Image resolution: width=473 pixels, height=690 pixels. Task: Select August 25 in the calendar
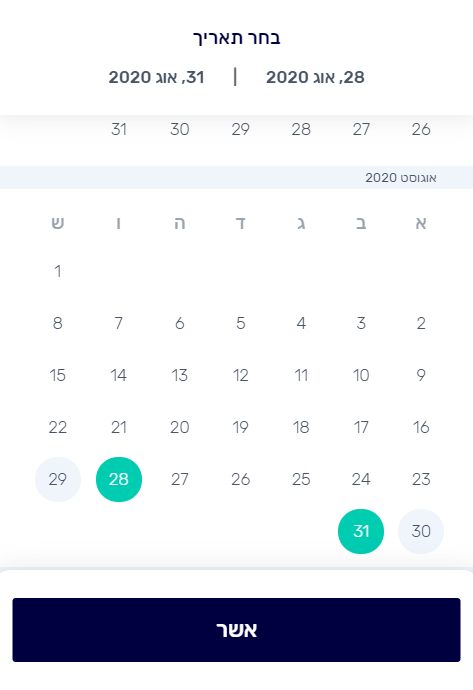[301, 479]
